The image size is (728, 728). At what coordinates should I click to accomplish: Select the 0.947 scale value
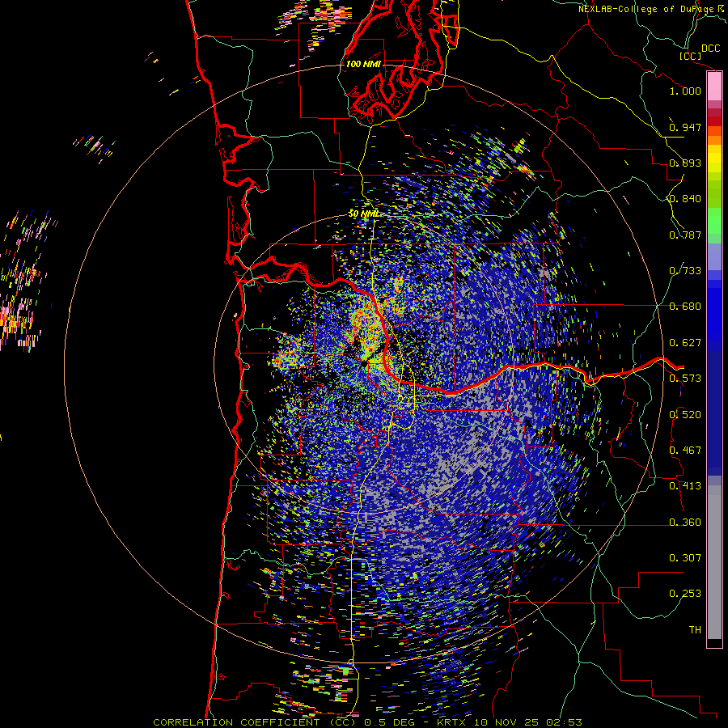tap(685, 127)
